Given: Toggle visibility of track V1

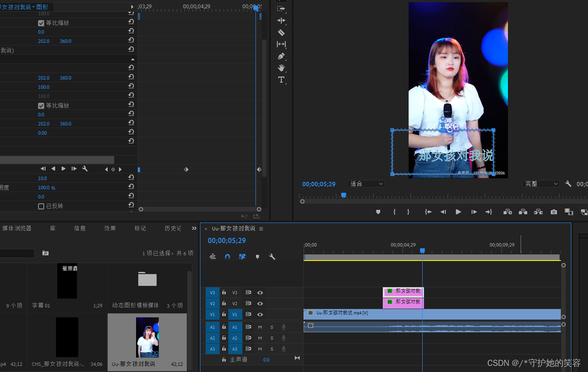Looking at the screenshot, I should point(260,314).
